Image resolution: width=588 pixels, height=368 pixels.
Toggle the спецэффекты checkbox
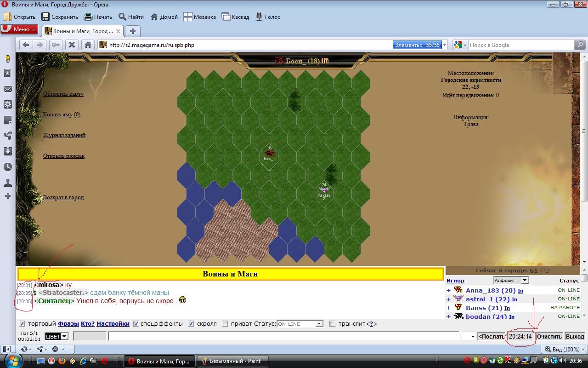(x=136, y=323)
